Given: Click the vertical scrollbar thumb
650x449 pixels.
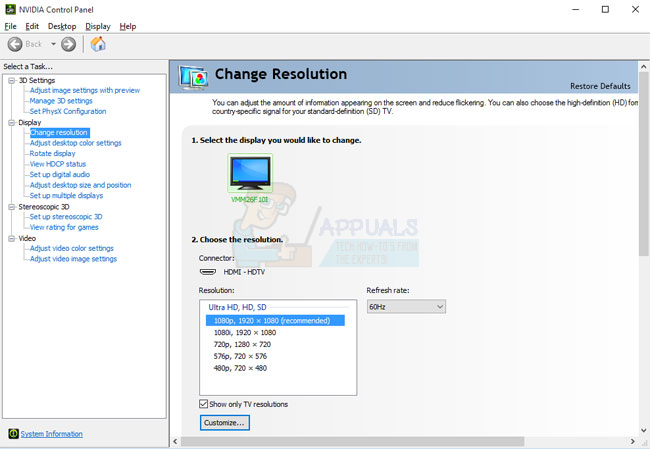Looking at the screenshot, I should [644, 164].
